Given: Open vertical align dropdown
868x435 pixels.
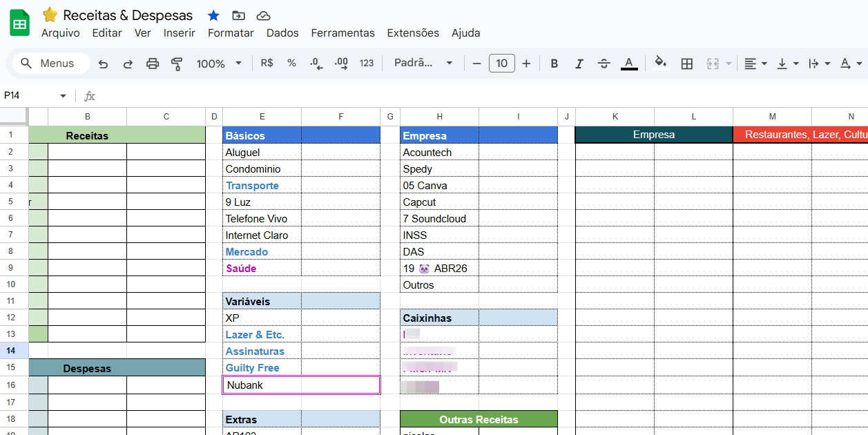Looking at the screenshot, I should point(788,64).
